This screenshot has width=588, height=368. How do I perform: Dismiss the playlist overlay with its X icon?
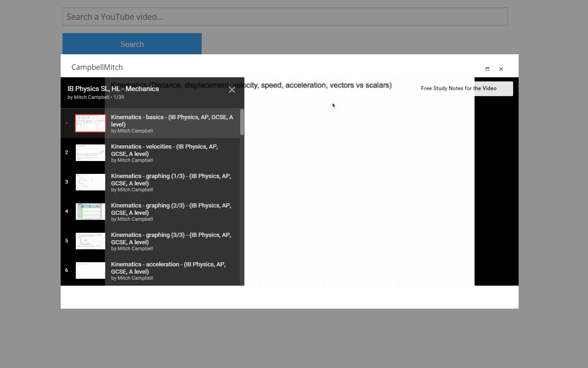pyautogui.click(x=232, y=90)
